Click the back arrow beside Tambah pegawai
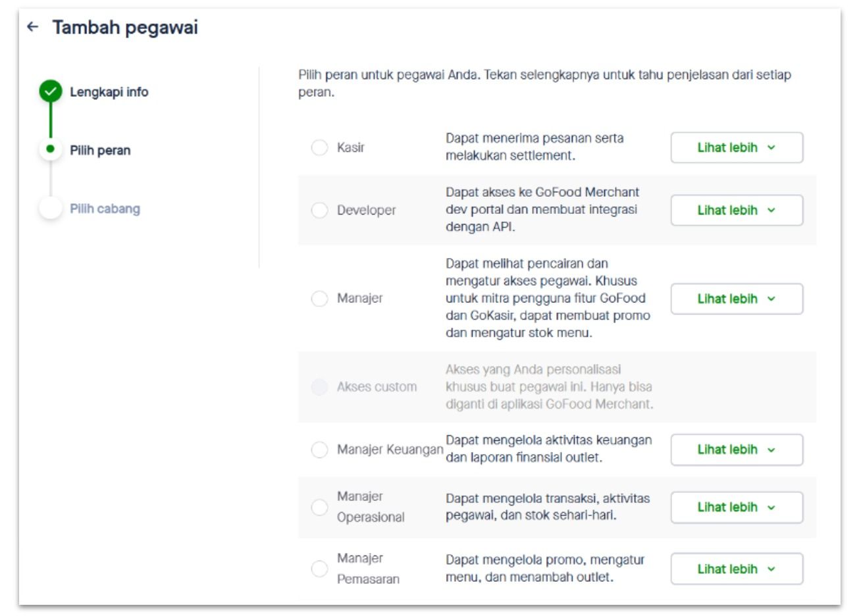The width and height of the screenshot is (861, 616). point(32,27)
